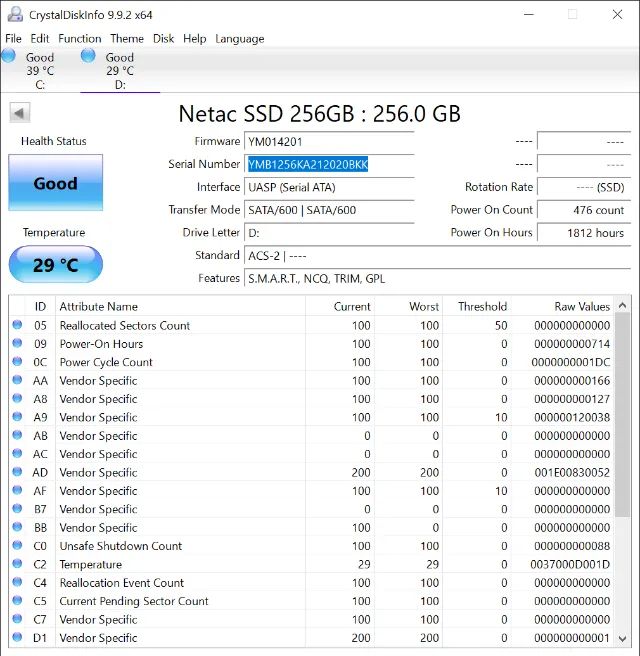Click the Interface field UASP (Serial ATA)
Screen dimensions: 640x656
329,187
